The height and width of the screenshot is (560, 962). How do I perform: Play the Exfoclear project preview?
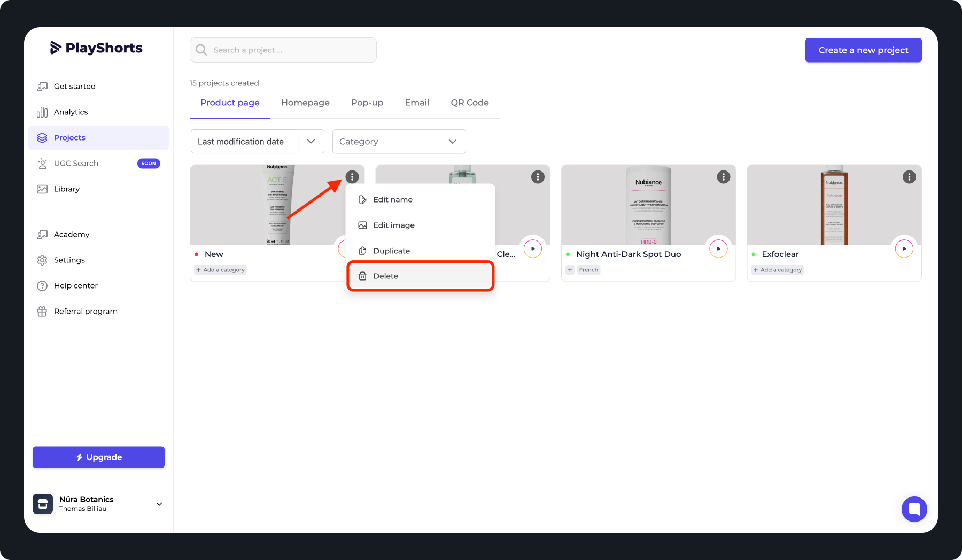pyautogui.click(x=904, y=248)
